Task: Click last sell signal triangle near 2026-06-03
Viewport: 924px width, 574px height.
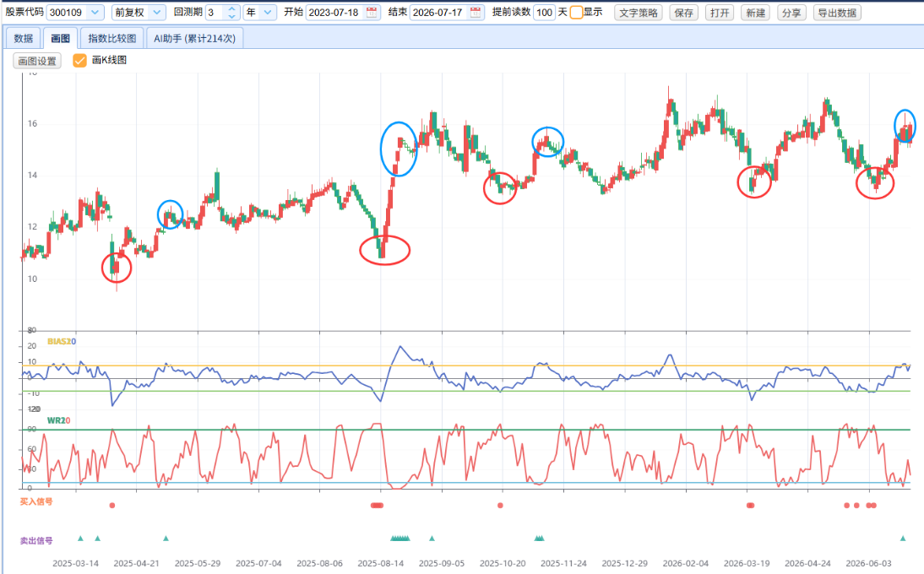Action: tap(903, 538)
